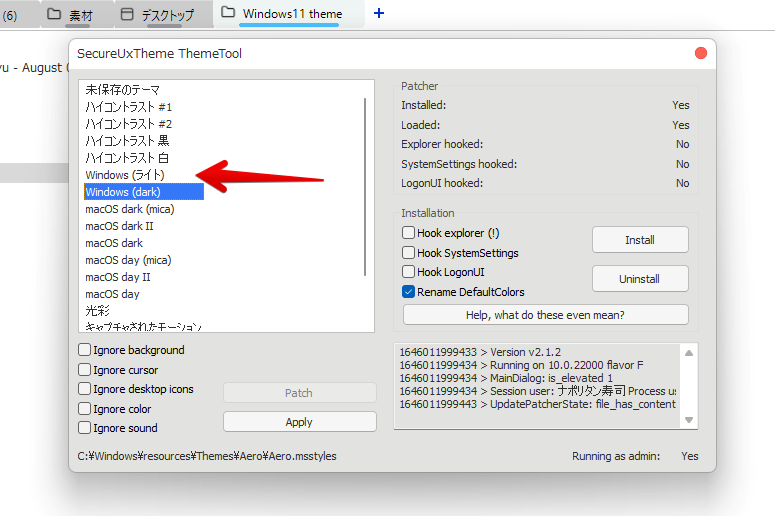Click the Running as admin: label
775x516 pixels.
point(616,456)
